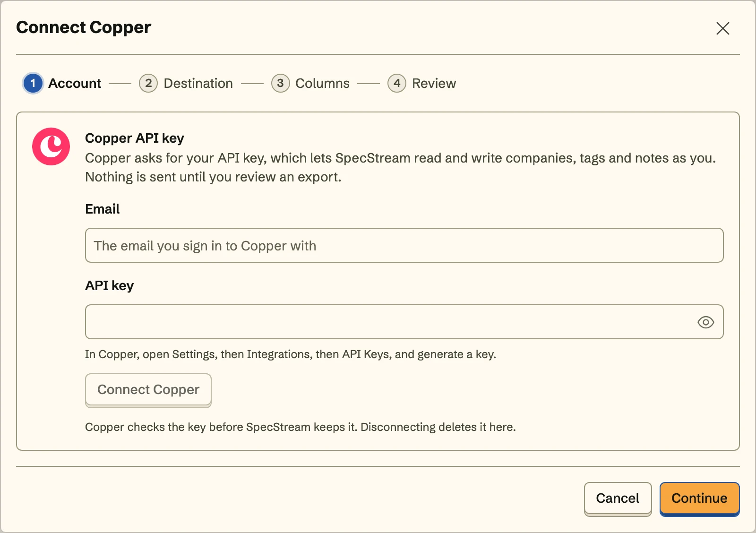
Task: Click the Copper logo icon
Action: (51, 146)
